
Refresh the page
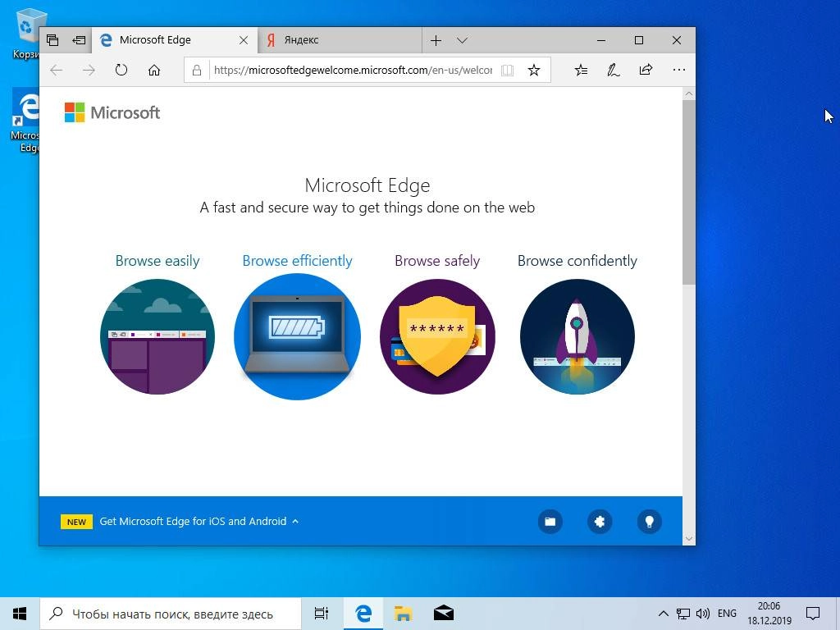pyautogui.click(x=121, y=71)
